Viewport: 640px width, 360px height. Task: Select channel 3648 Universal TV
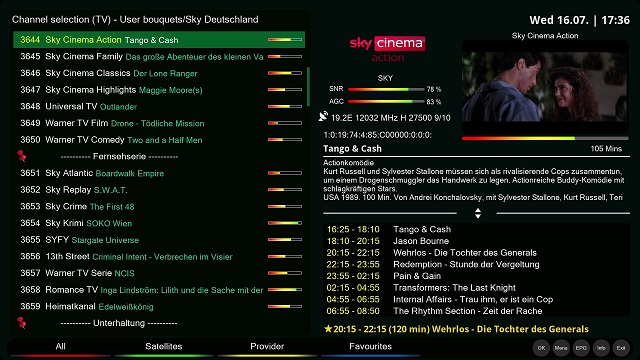(159, 107)
